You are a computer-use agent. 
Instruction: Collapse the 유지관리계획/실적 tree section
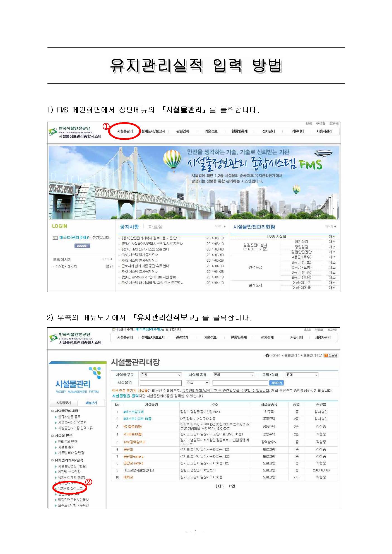[x=52, y=460]
